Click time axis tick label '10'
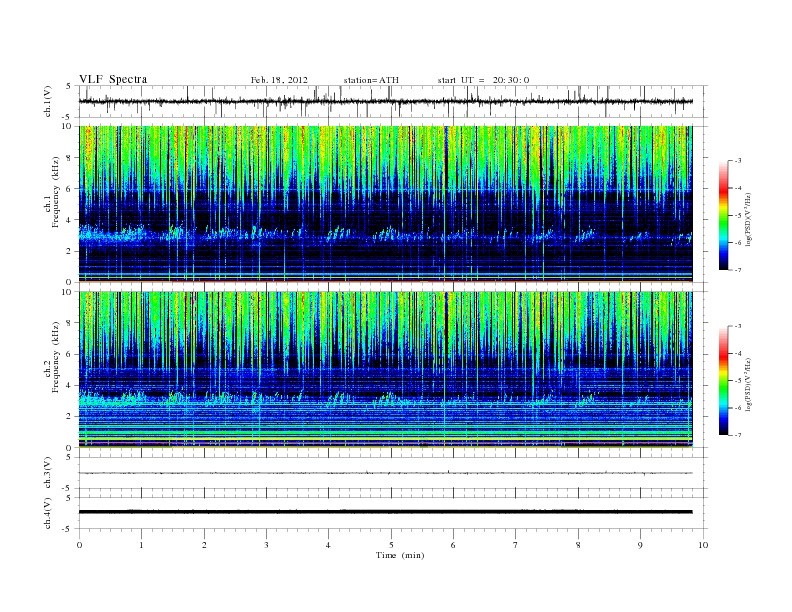The height and width of the screenshot is (612, 792). pyautogui.click(x=703, y=545)
